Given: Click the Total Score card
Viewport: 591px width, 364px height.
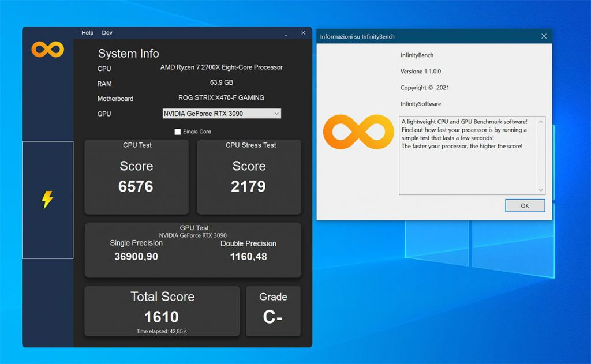Looking at the screenshot, I should tap(162, 312).
